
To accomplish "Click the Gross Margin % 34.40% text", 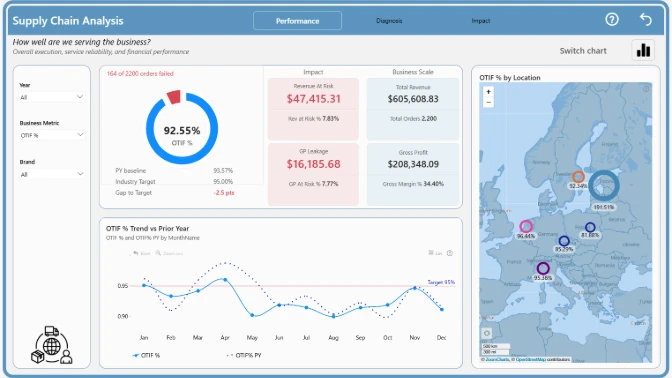I will pyautogui.click(x=413, y=184).
